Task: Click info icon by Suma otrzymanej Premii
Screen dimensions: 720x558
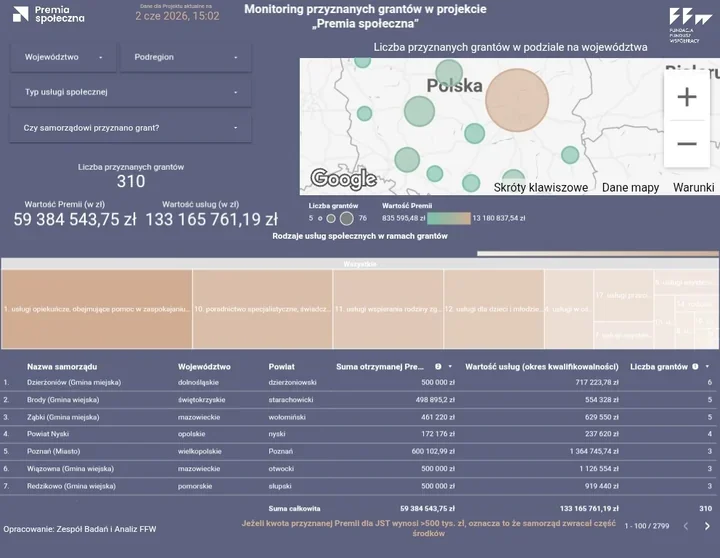Action: pos(438,366)
